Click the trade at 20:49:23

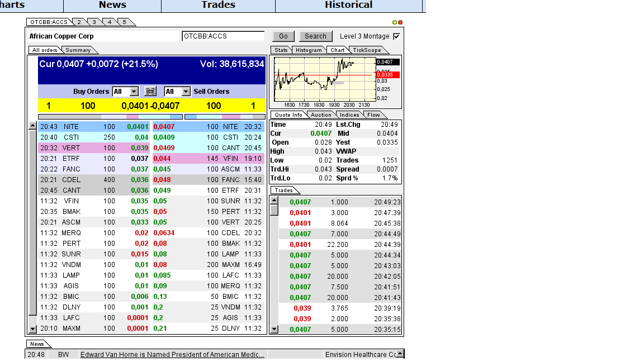[x=340, y=202]
